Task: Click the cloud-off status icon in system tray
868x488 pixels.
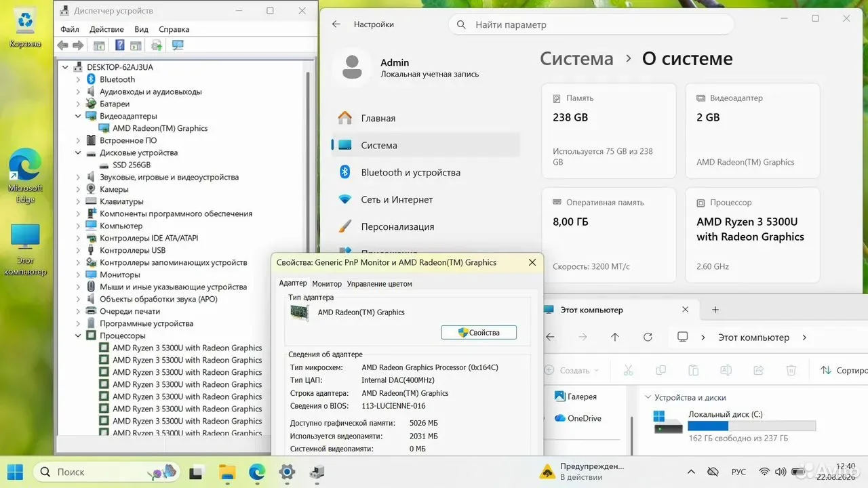Action: (x=713, y=472)
